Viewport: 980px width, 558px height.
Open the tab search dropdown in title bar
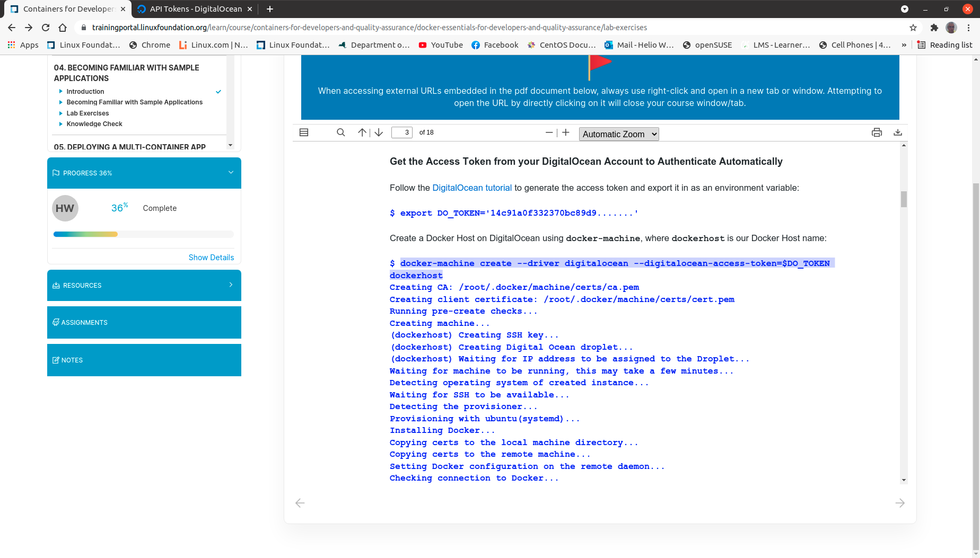point(905,9)
